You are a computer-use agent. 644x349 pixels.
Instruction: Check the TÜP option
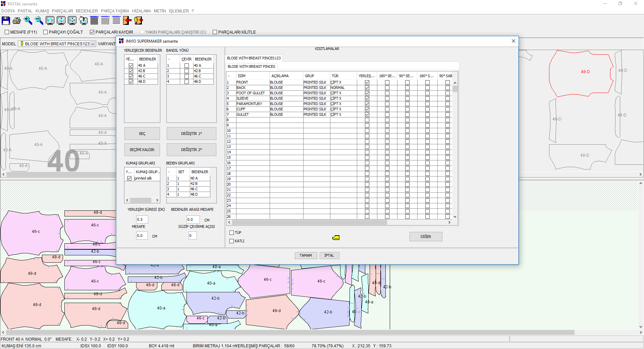click(x=232, y=233)
